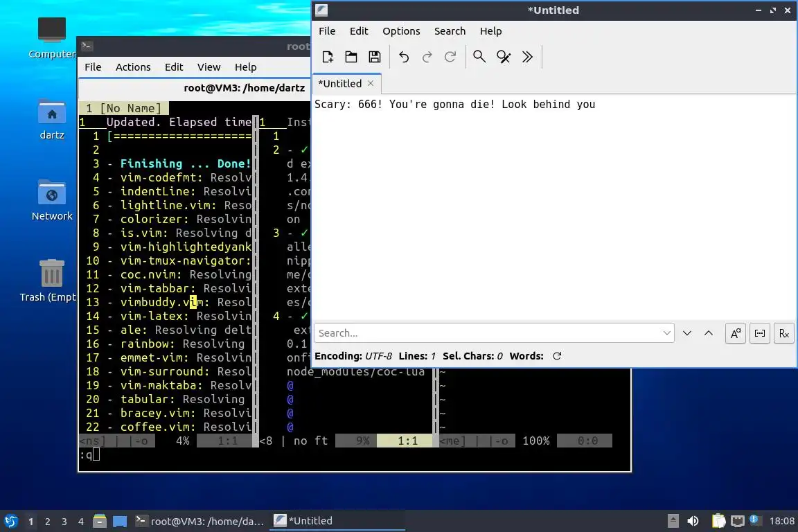Toggle Whole Word search option
This screenshot has width=798, height=532.
[760, 333]
